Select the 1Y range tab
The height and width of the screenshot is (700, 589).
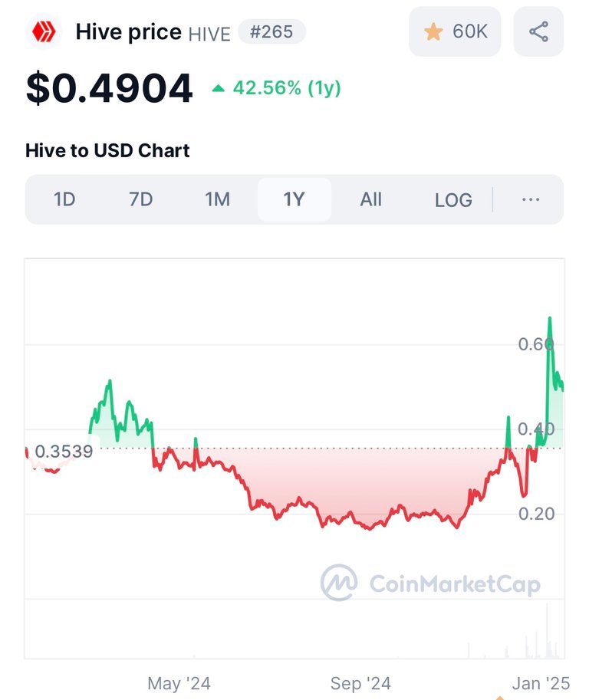coord(294,199)
